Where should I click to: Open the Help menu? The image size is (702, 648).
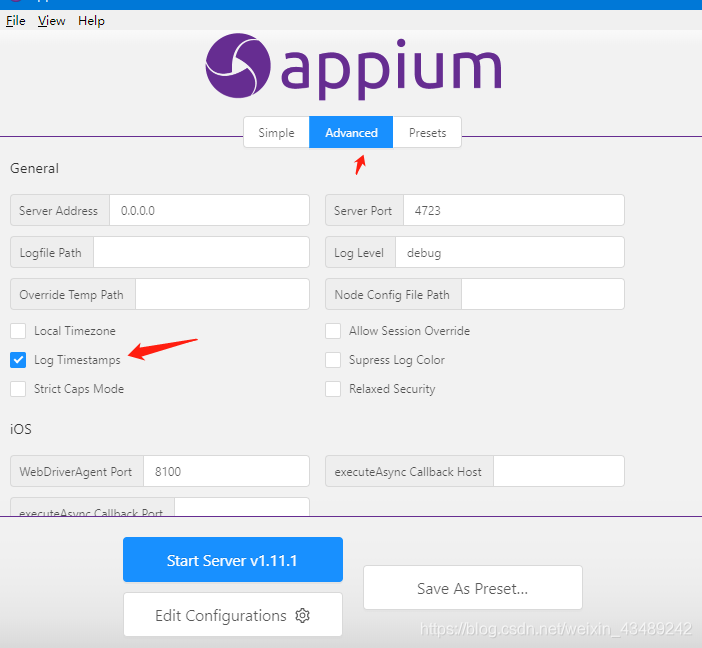point(91,21)
